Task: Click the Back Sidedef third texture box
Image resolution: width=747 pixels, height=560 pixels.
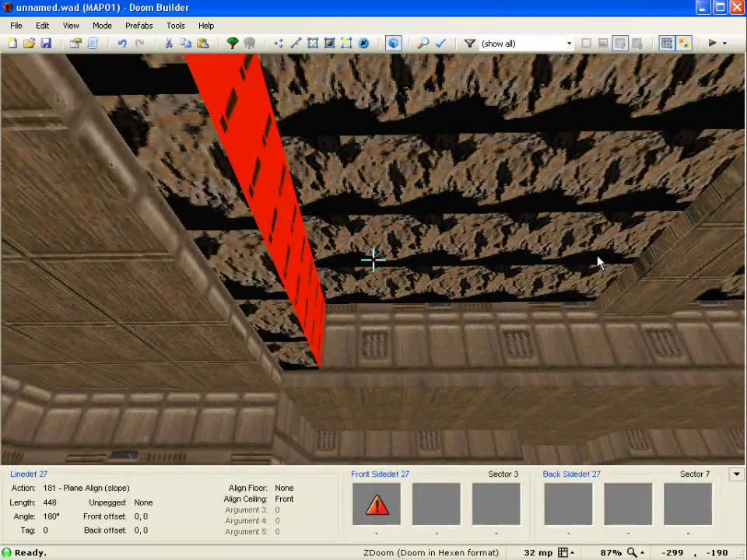Action: pyautogui.click(x=688, y=504)
